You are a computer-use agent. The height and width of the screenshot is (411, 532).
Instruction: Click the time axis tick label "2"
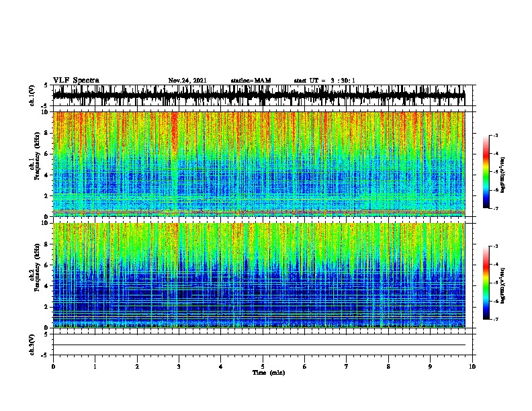click(137, 367)
